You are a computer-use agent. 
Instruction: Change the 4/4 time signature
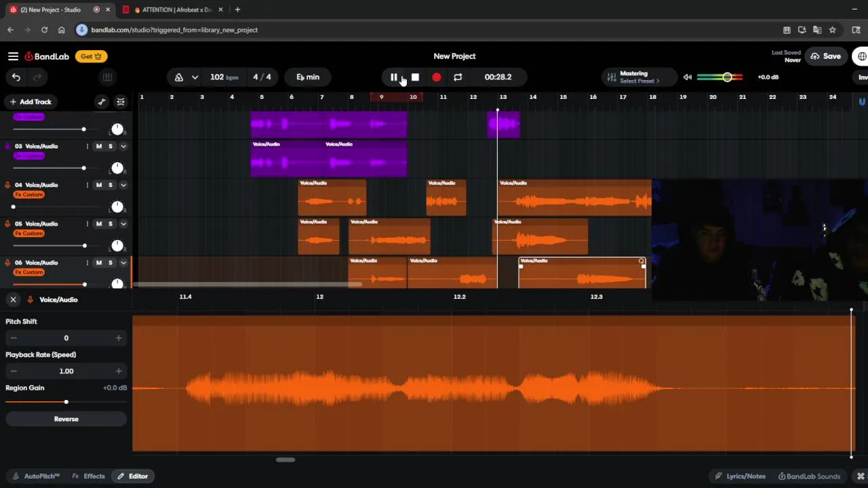click(262, 77)
